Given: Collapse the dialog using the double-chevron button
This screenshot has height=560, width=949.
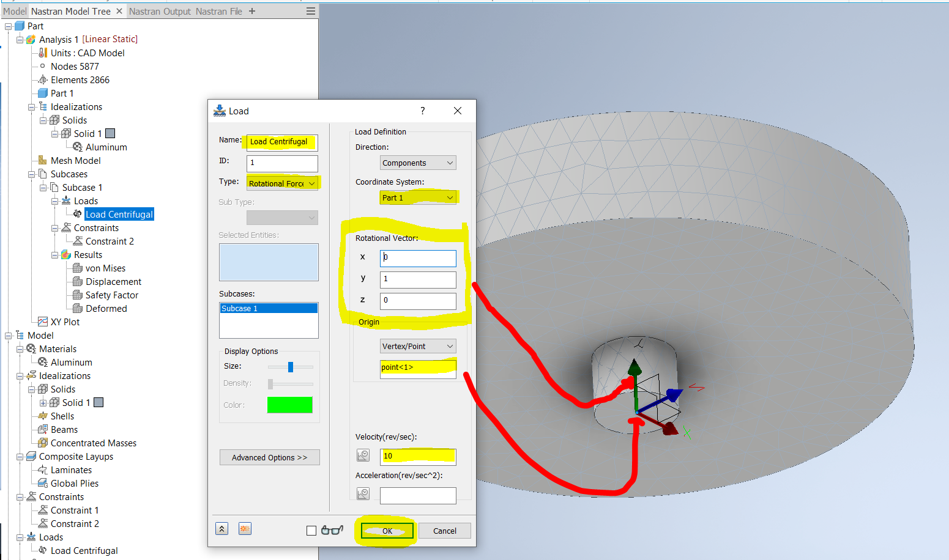Looking at the screenshot, I should (x=221, y=528).
